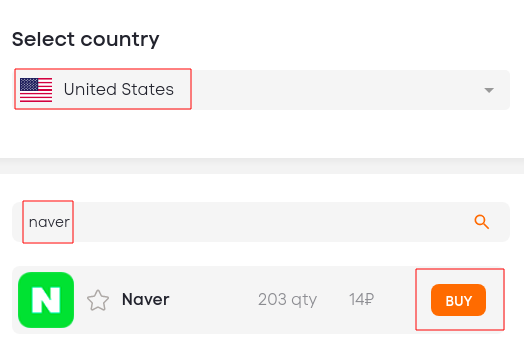The width and height of the screenshot is (524, 360).
Task: Click the United States country name text
Action: point(119,90)
